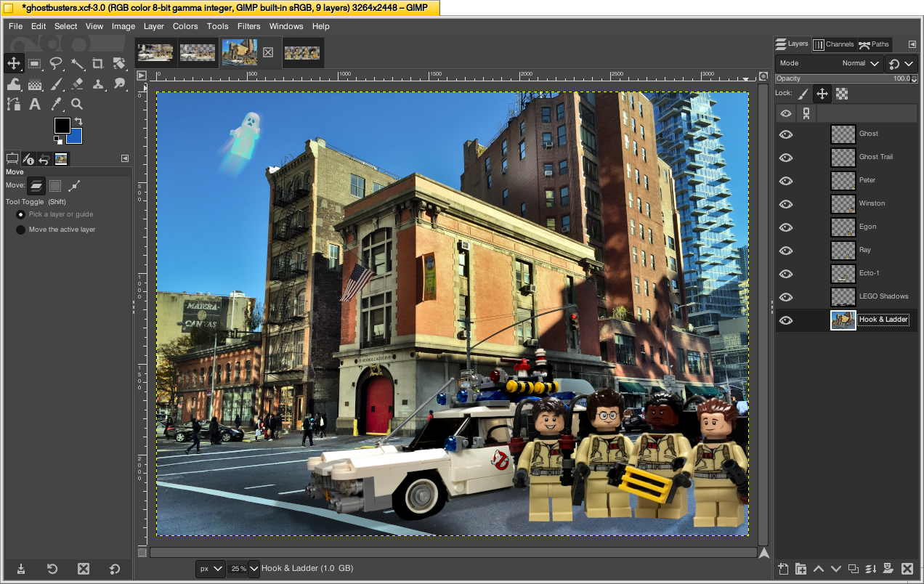924x584 pixels.
Task: Select the Eraser tool
Action: tap(77, 83)
